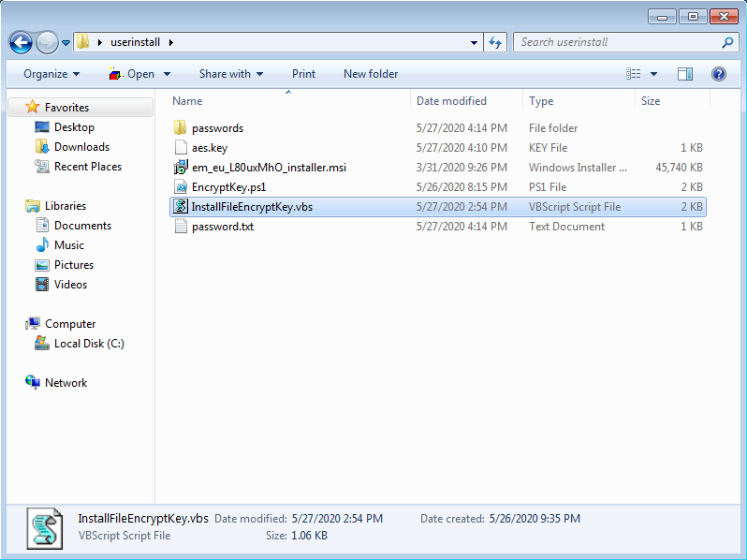747x560 pixels.
Task: Open Desktop in Favorites
Action: (x=74, y=127)
